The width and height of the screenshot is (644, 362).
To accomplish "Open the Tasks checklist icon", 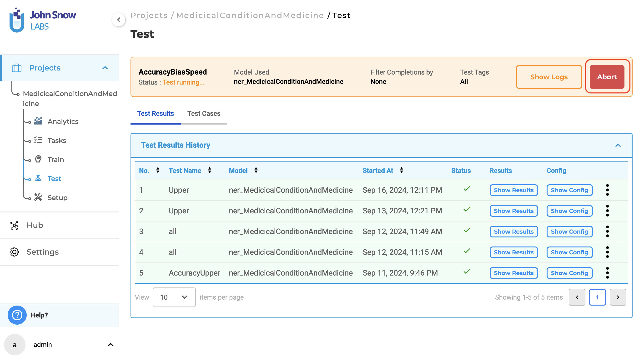I will click(x=38, y=140).
